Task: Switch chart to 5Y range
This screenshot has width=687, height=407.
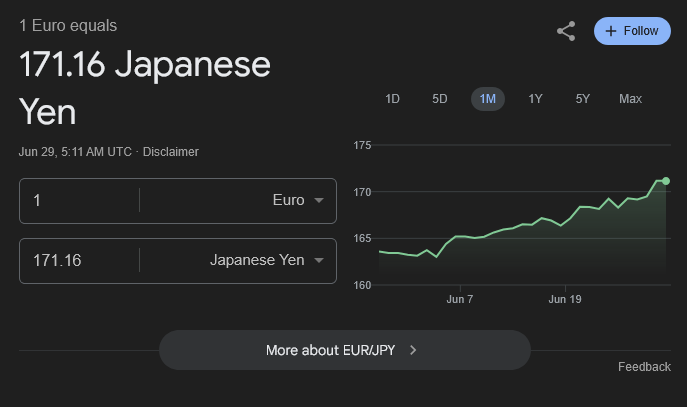Action: 583,99
